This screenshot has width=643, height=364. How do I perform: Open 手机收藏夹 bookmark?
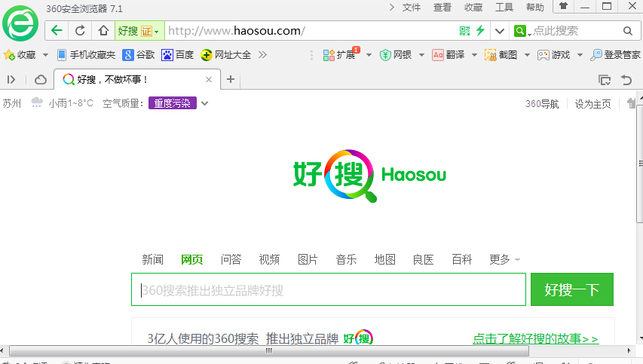[86, 55]
